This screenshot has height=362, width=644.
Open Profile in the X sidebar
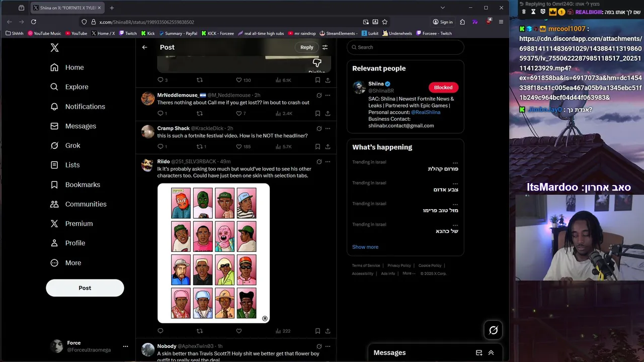pyautogui.click(x=68, y=243)
